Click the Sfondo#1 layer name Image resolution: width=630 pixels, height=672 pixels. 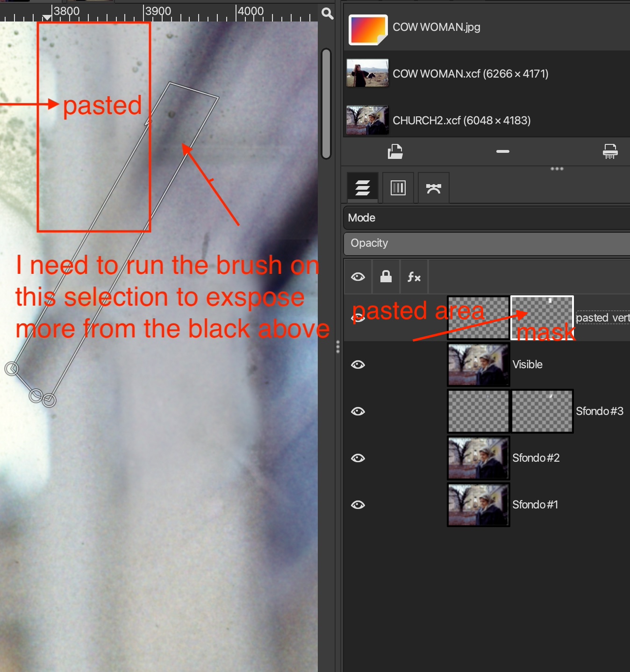(535, 505)
